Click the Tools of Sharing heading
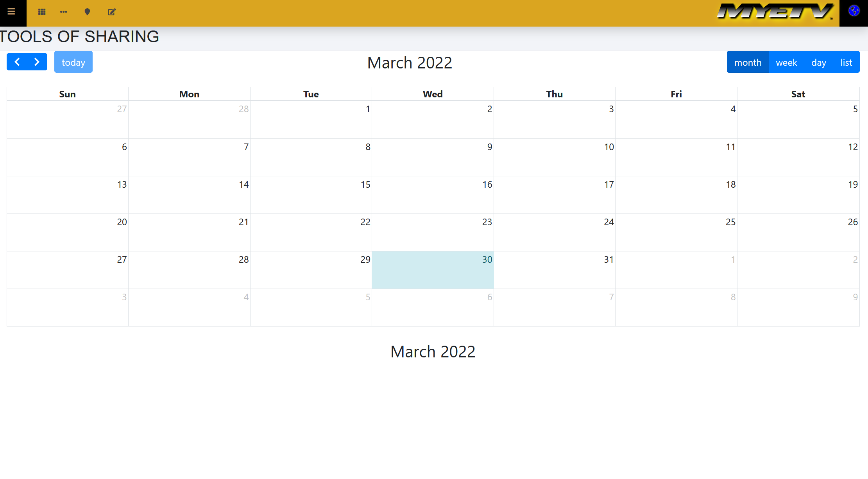 pos(79,37)
